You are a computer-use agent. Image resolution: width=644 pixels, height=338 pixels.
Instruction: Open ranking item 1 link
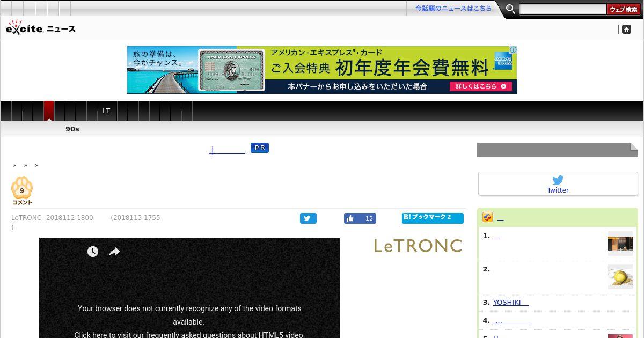[x=497, y=236]
